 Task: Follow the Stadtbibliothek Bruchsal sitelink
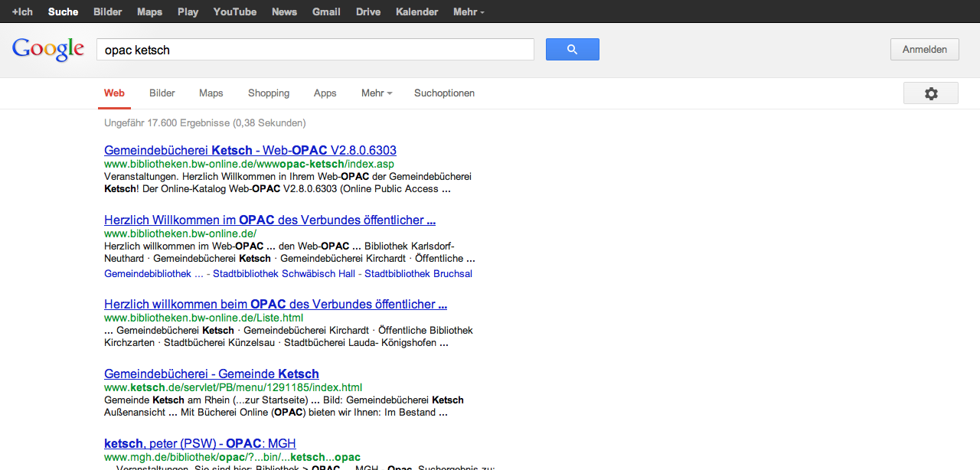[418, 274]
